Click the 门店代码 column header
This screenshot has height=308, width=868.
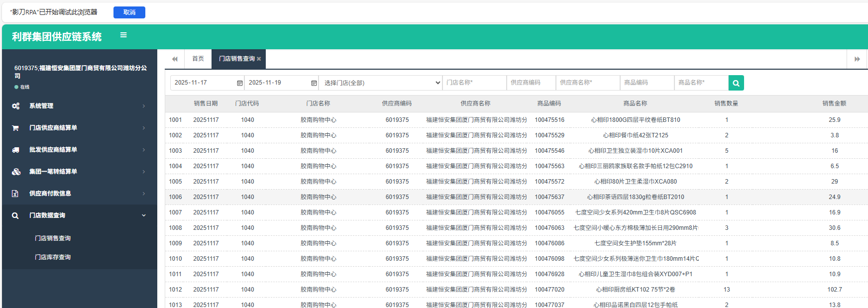[x=247, y=103]
